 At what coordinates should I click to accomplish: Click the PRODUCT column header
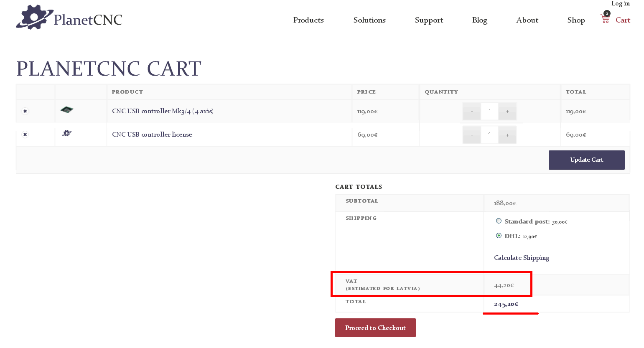coord(127,92)
